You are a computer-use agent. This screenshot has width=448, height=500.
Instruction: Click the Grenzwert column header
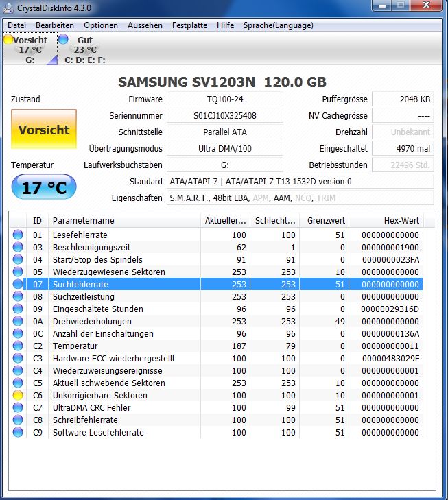(325, 221)
